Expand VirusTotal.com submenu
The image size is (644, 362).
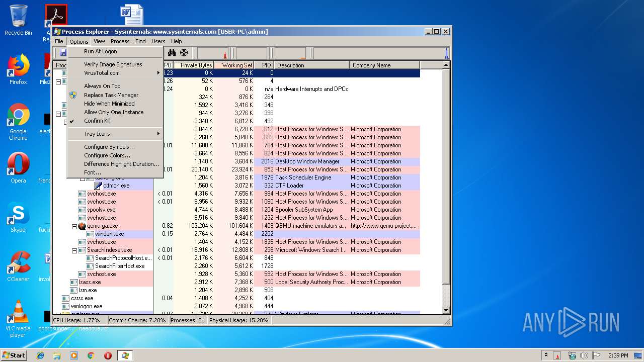[115, 73]
